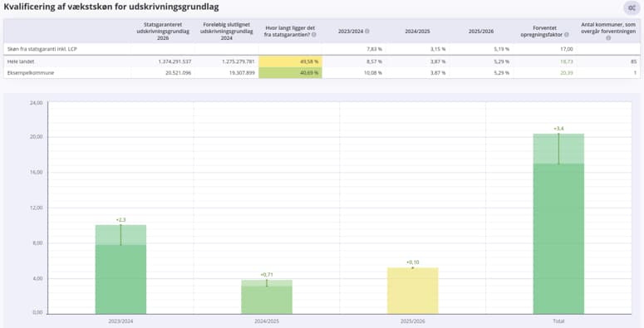Click the 'Total' x-axis label
The width and height of the screenshot is (644, 328).
coord(558,321)
